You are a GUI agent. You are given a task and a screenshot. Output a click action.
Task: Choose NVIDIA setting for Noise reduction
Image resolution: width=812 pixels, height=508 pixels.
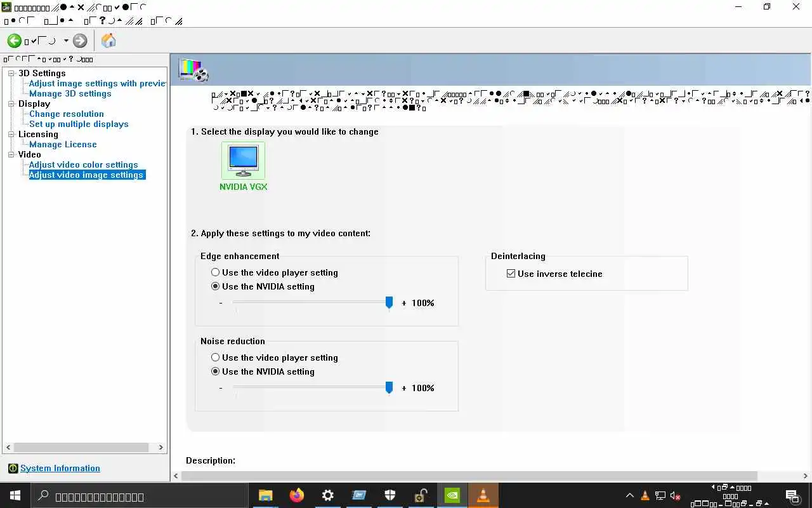pyautogui.click(x=216, y=371)
